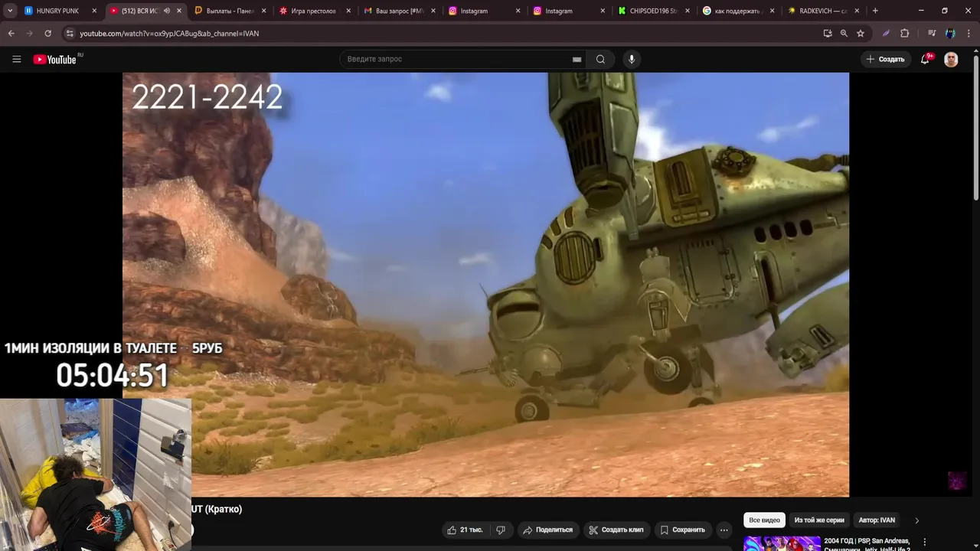Save video with Сохранить button
The width and height of the screenshot is (980, 551).
682,530
